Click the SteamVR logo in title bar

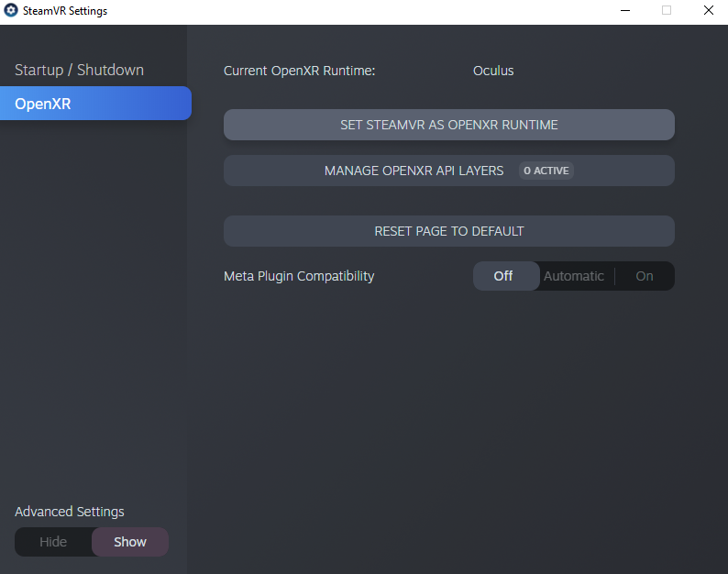tap(11, 11)
